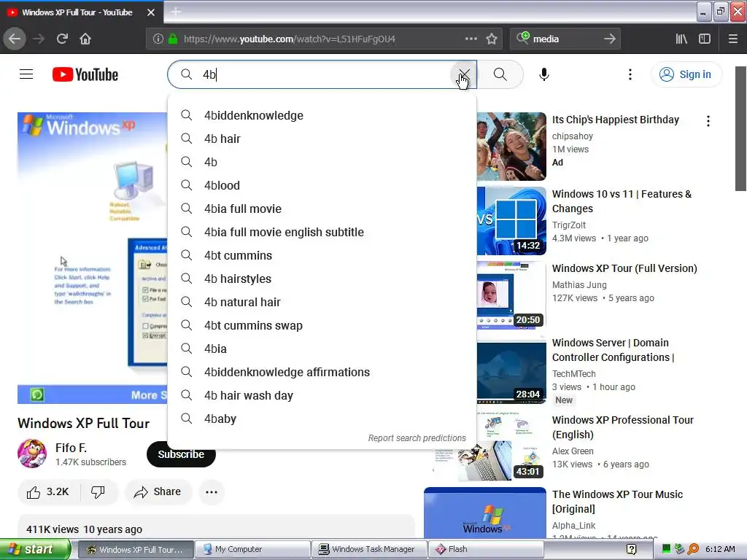Image resolution: width=747 pixels, height=560 pixels.
Task: Click the YouTube logo
Action: tap(85, 75)
